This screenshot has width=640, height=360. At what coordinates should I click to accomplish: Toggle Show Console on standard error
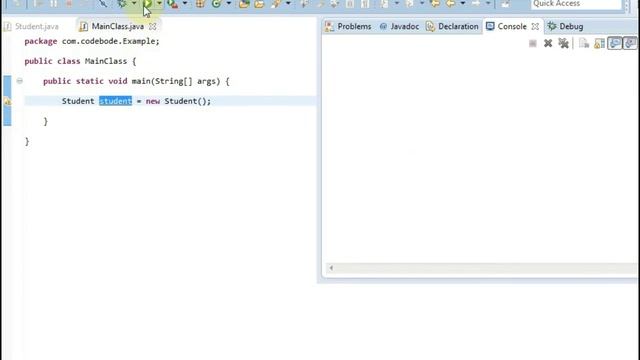click(x=630, y=43)
